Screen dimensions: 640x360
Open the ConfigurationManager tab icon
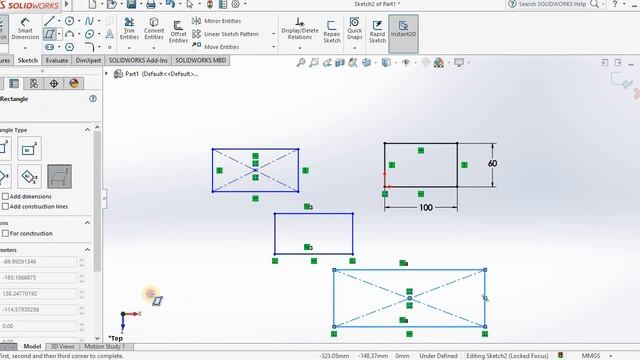(x=34, y=83)
